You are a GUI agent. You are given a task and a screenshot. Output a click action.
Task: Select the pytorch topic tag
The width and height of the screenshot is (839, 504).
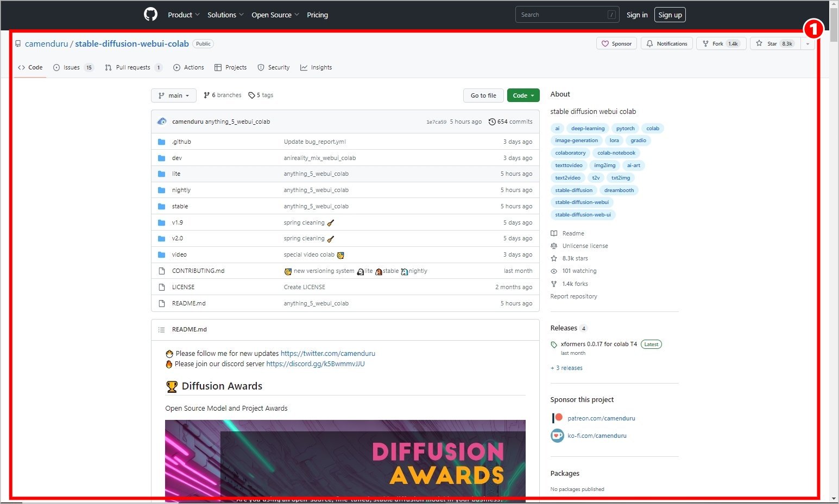[625, 129]
